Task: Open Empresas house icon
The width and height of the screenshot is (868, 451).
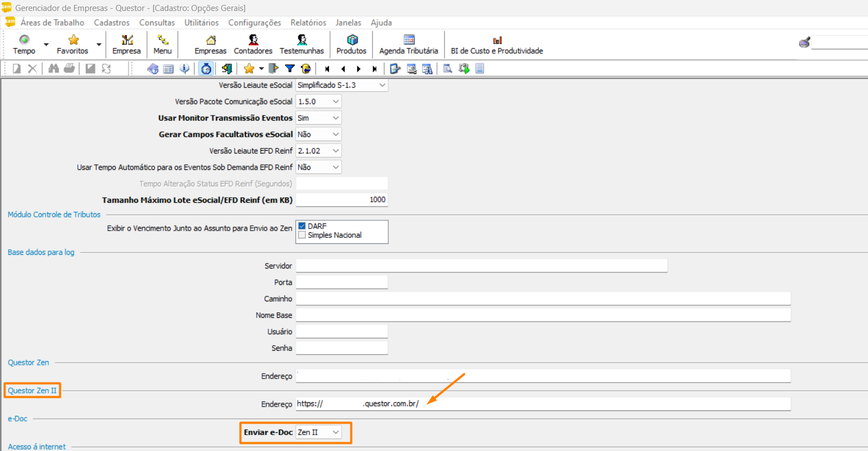Action: click(211, 40)
